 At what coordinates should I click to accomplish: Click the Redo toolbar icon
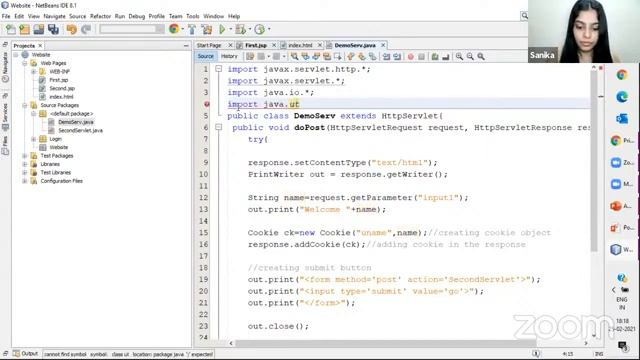click(x=86, y=29)
